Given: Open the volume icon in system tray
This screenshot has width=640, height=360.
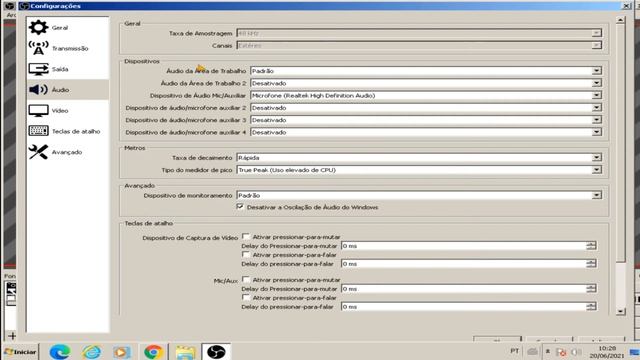Looking at the screenshot, I should coord(576,352).
